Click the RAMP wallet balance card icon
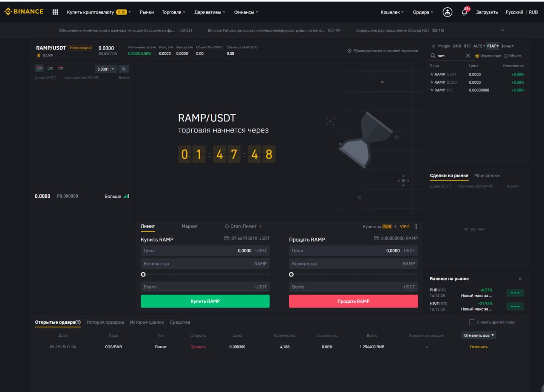The width and height of the screenshot is (544, 392). 377,238
